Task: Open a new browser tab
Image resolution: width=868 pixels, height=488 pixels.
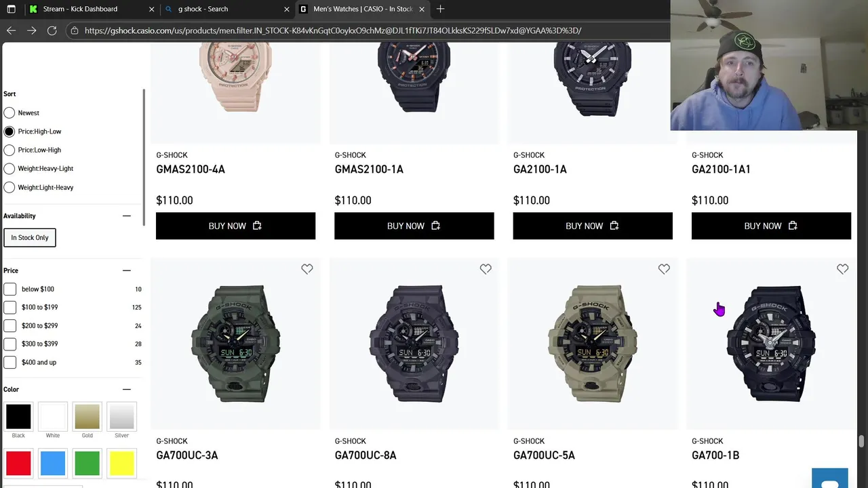Action: [x=440, y=9]
